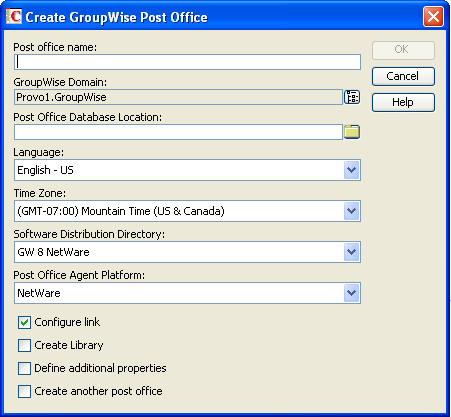Click the 'Post office name:' label
451x417 pixels.
55,47
